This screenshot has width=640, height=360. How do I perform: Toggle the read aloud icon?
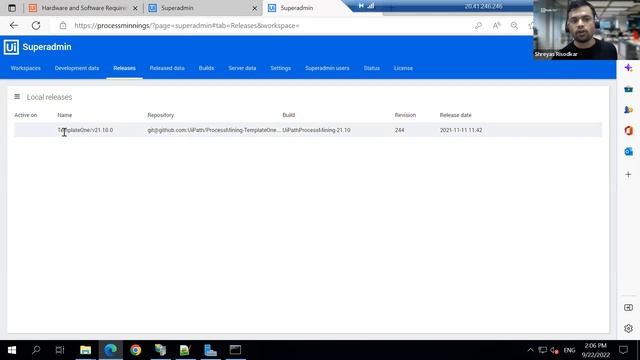tap(496, 25)
